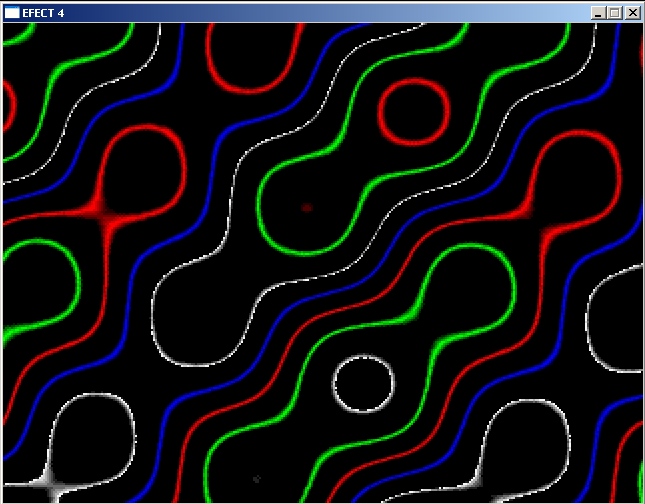Click the EFECT 4 title bar text
Image resolution: width=645 pixels, height=504 pixels.
43,13
